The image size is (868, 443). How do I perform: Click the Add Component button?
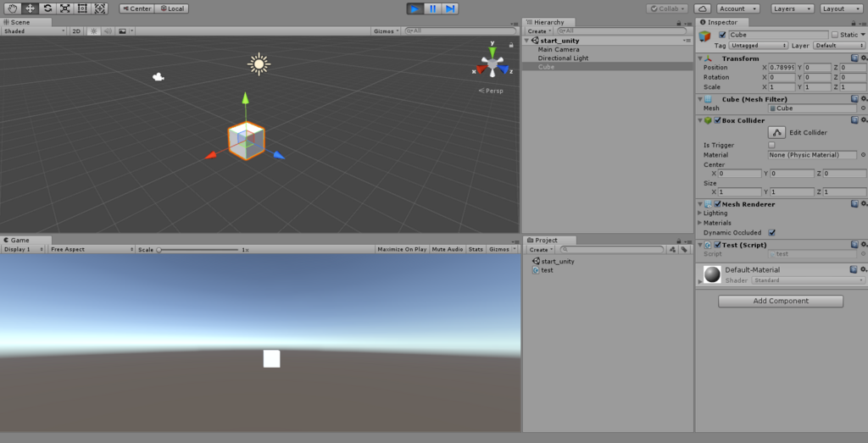(x=781, y=302)
